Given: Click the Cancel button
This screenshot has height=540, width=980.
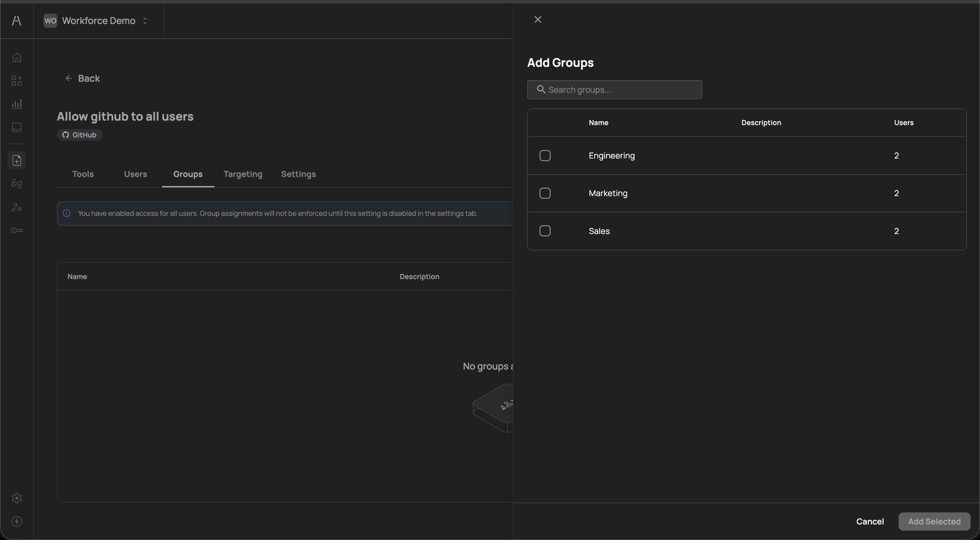Looking at the screenshot, I should click(870, 521).
